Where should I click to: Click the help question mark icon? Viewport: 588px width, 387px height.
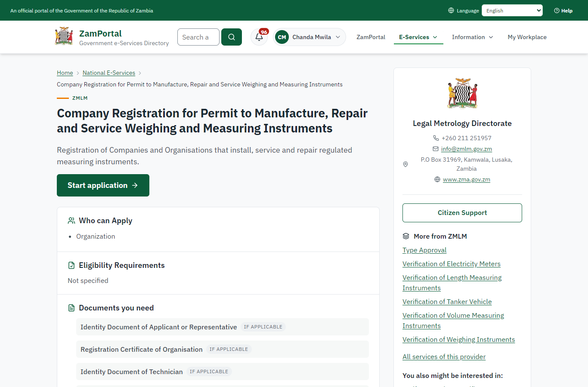click(x=557, y=11)
